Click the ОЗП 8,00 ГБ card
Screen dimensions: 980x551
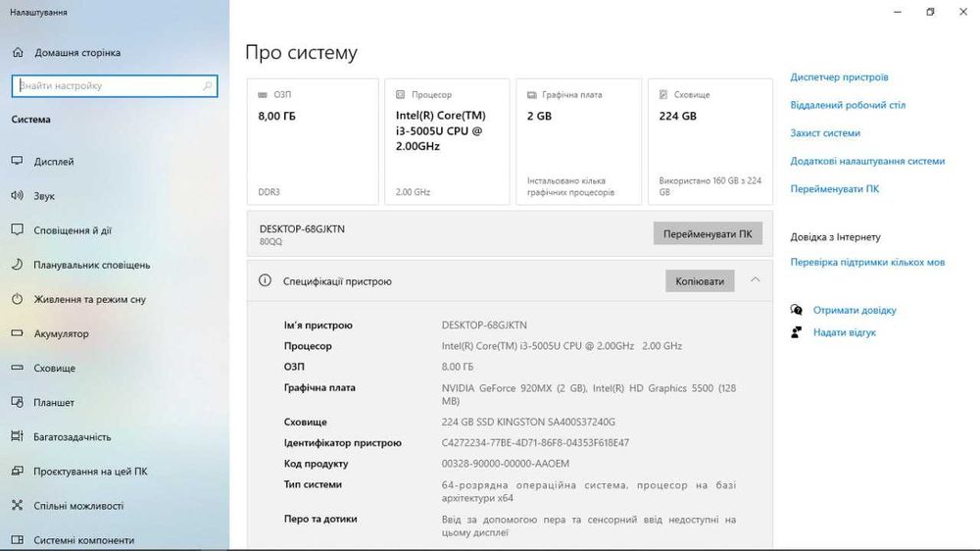[x=313, y=141]
